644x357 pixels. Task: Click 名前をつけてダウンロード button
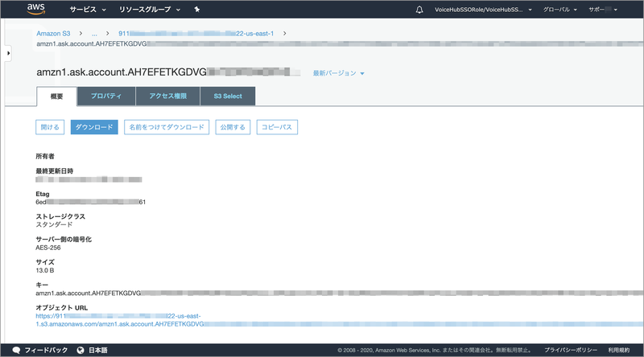point(167,127)
